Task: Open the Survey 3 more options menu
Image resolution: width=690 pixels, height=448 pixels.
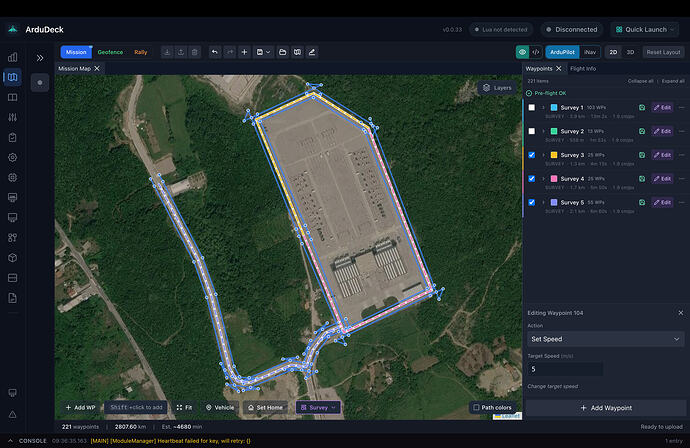Action: [682, 155]
